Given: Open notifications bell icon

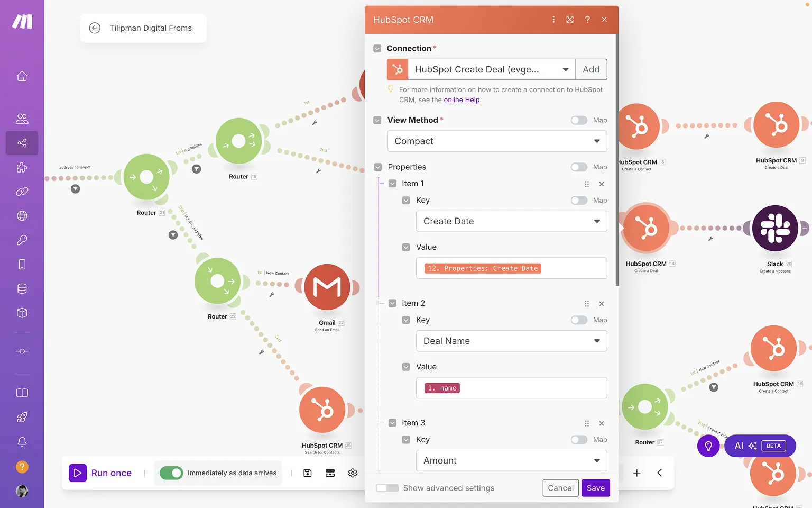Looking at the screenshot, I should pos(22,441).
